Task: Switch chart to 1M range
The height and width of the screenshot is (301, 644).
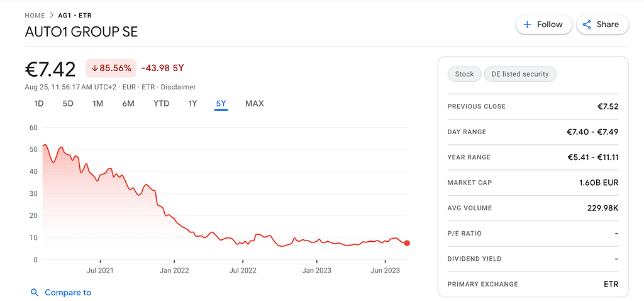Action: click(97, 104)
